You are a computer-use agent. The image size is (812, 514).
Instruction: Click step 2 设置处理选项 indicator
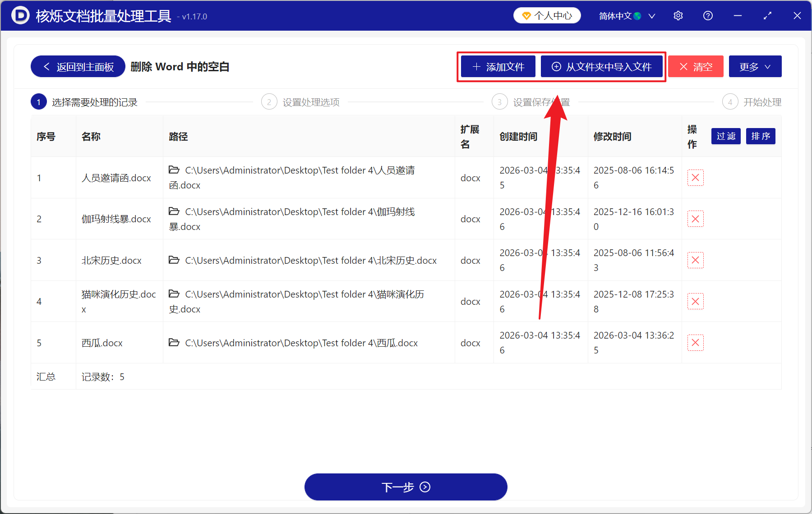[x=269, y=101]
